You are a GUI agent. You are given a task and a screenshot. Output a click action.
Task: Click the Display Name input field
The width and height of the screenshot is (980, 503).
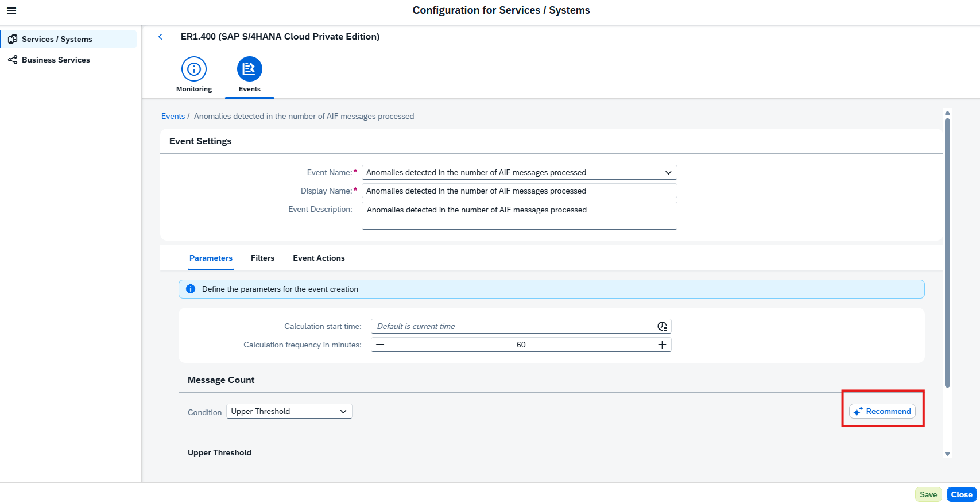[520, 191]
